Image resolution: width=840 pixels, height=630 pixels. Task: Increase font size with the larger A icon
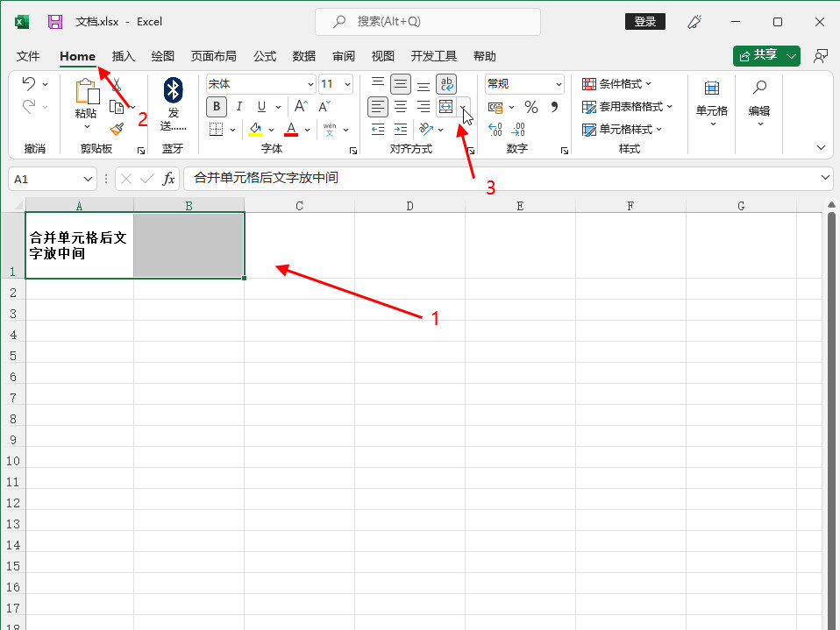point(301,107)
